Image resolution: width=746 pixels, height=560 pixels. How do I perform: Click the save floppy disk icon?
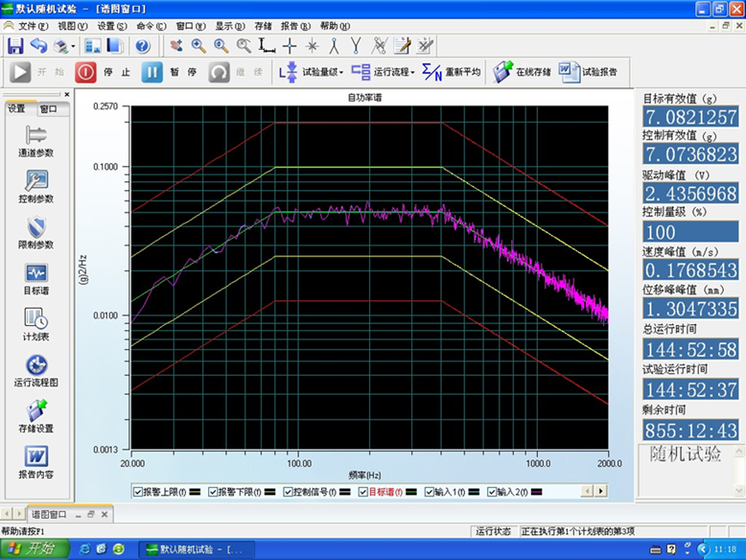coord(15,45)
